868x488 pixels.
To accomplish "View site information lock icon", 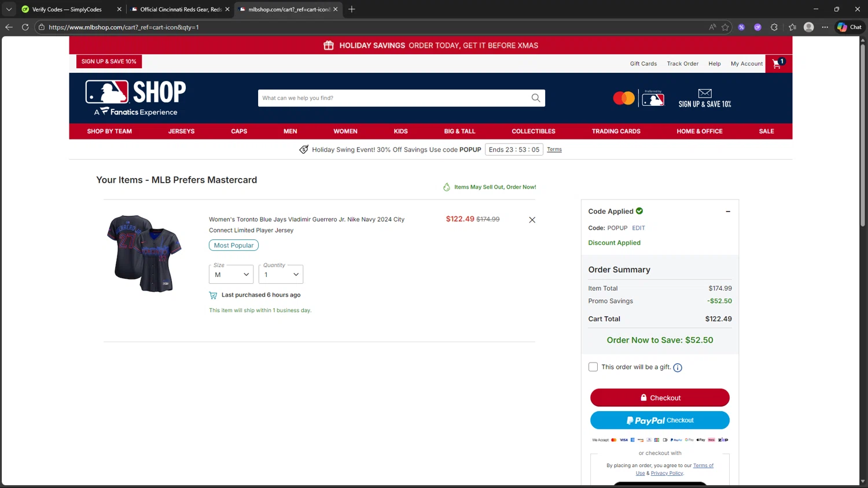I will (42, 27).
